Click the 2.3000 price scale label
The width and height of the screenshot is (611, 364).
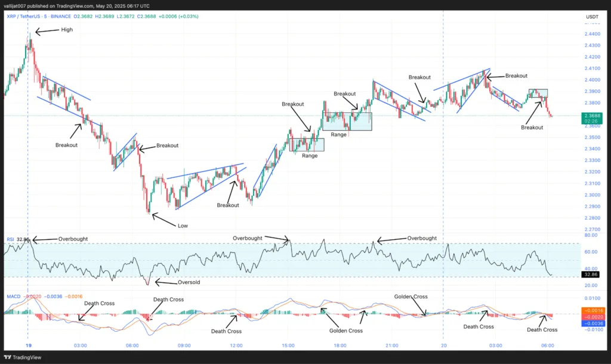pos(593,195)
